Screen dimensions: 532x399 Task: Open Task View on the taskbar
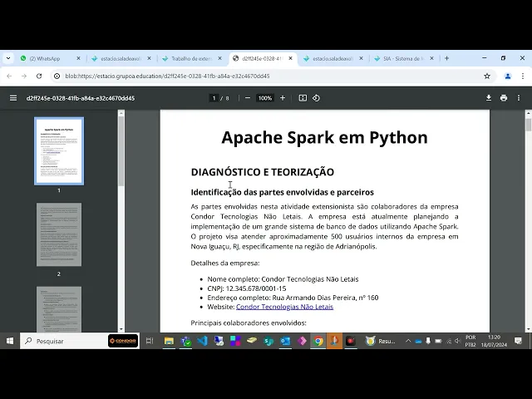click(150, 341)
